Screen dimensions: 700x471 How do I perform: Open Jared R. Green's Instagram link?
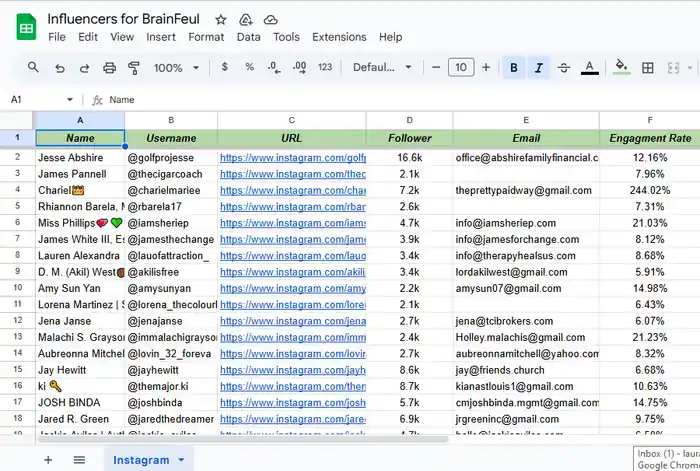pyautogui.click(x=292, y=419)
